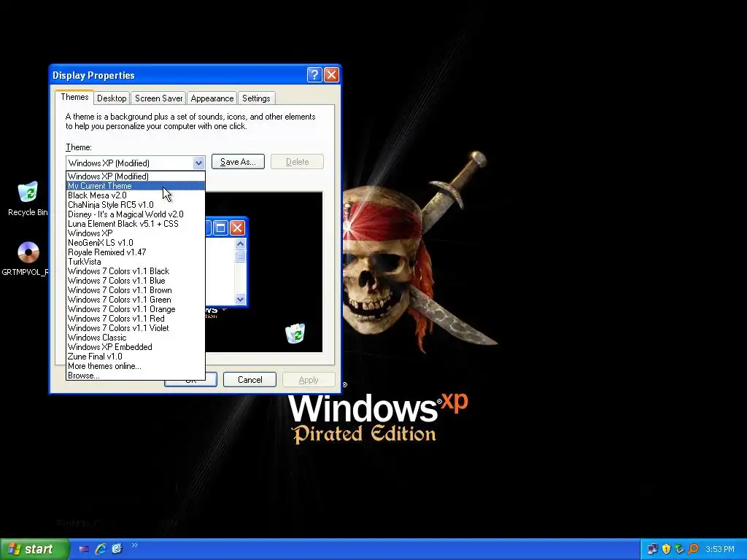This screenshot has height=560, width=747.
Task: Select Windows 7 Colors v1.1 Blue
Action: pos(135,281)
